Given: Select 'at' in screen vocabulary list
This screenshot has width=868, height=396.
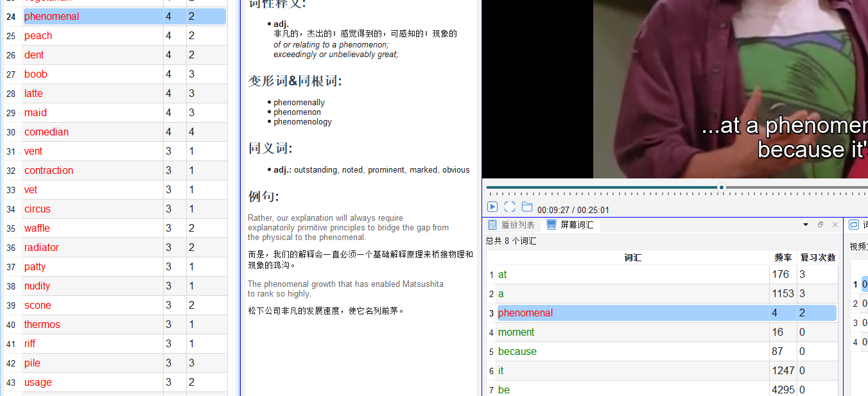Looking at the screenshot, I should (x=502, y=274).
